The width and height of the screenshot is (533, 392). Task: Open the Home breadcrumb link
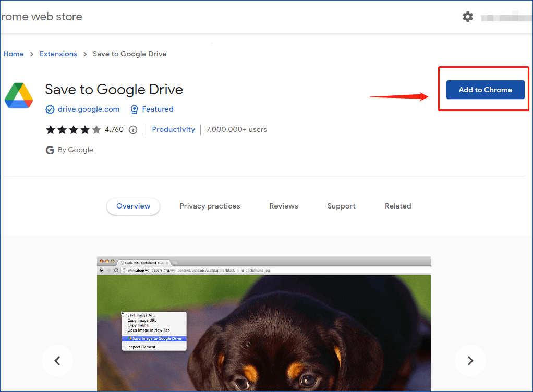(14, 54)
